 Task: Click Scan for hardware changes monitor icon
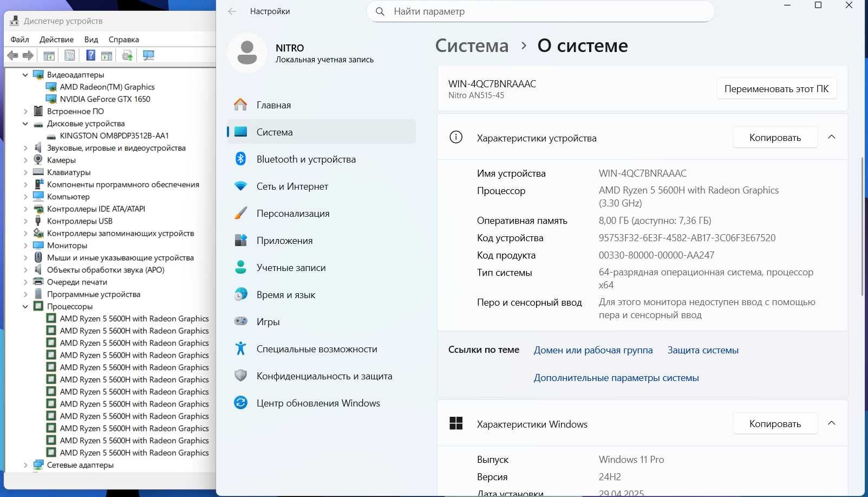coord(148,55)
